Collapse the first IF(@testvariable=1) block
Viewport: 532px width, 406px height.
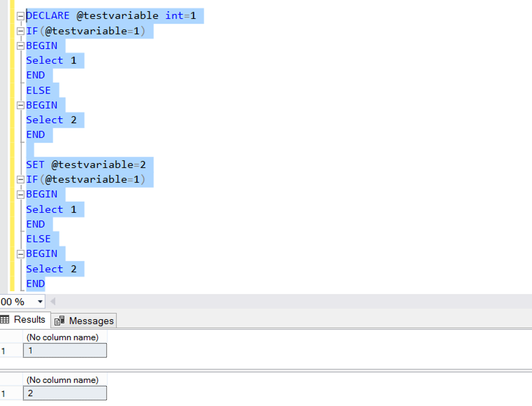point(20,31)
